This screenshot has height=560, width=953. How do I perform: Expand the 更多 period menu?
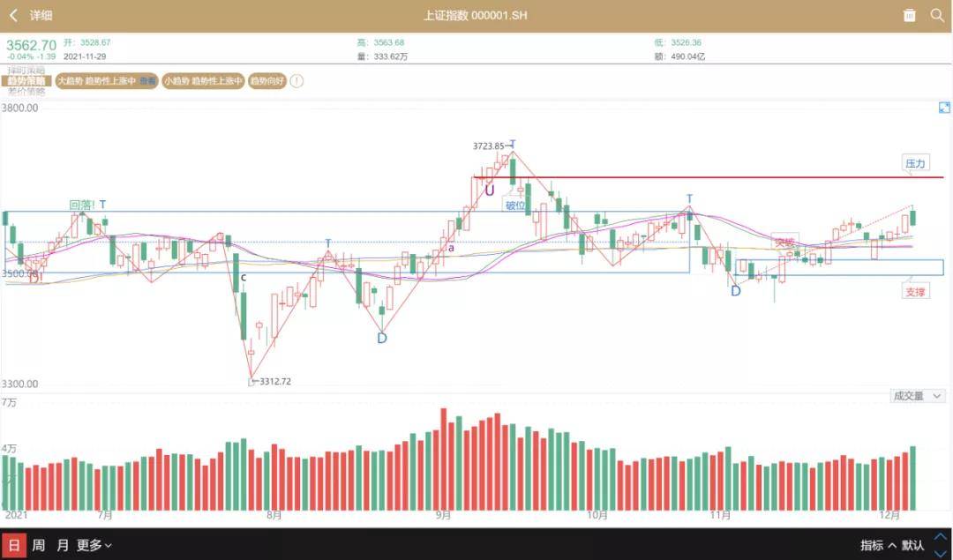[x=94, y=545]
